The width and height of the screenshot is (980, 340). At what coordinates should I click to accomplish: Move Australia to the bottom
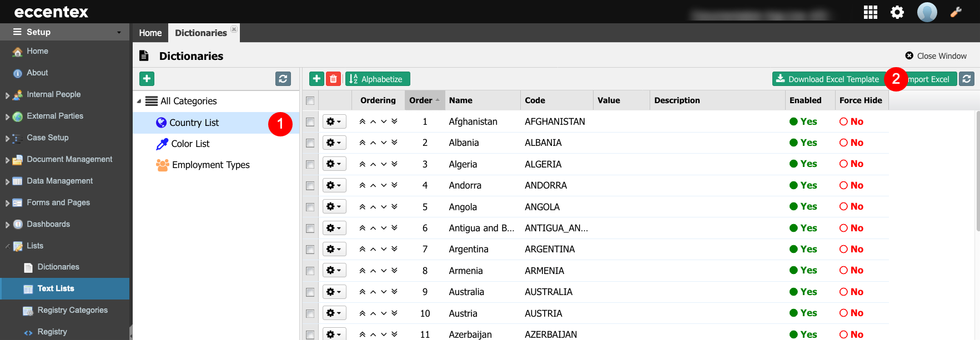(394, 292)
